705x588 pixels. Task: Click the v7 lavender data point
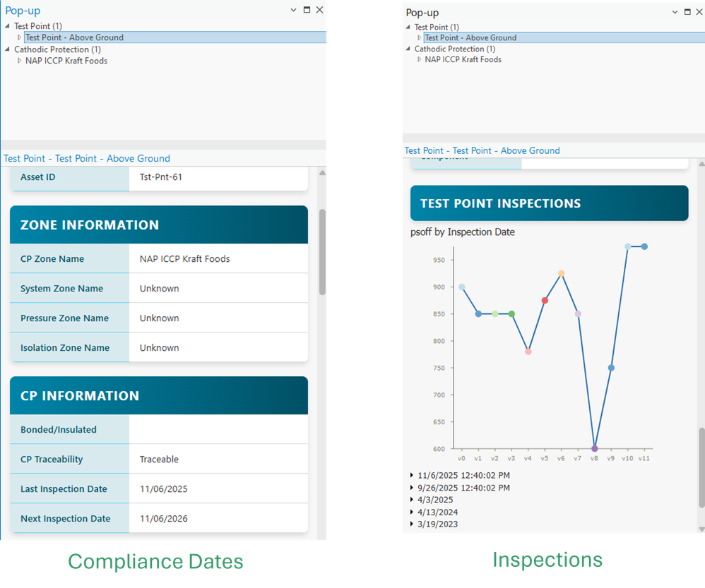pos(579,314)
